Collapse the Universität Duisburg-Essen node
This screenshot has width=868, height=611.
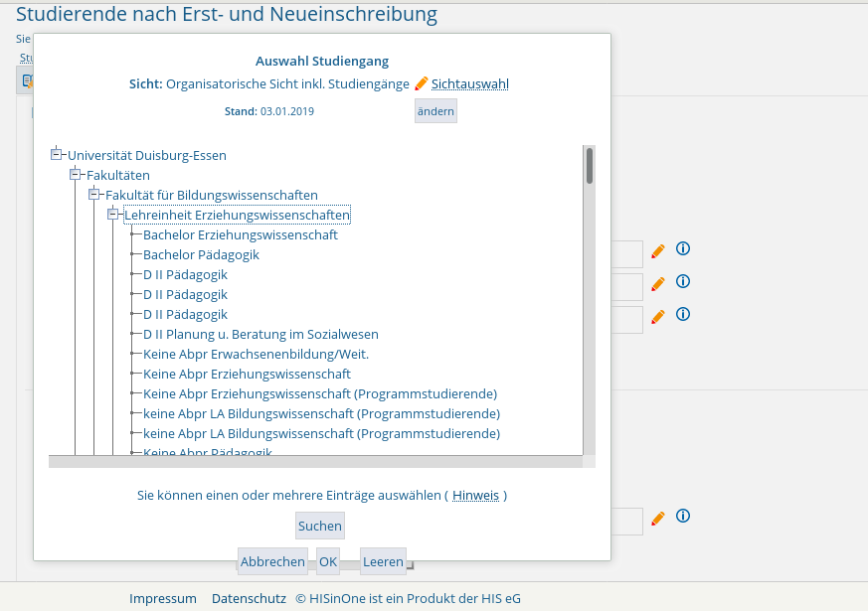pos(56,155)
